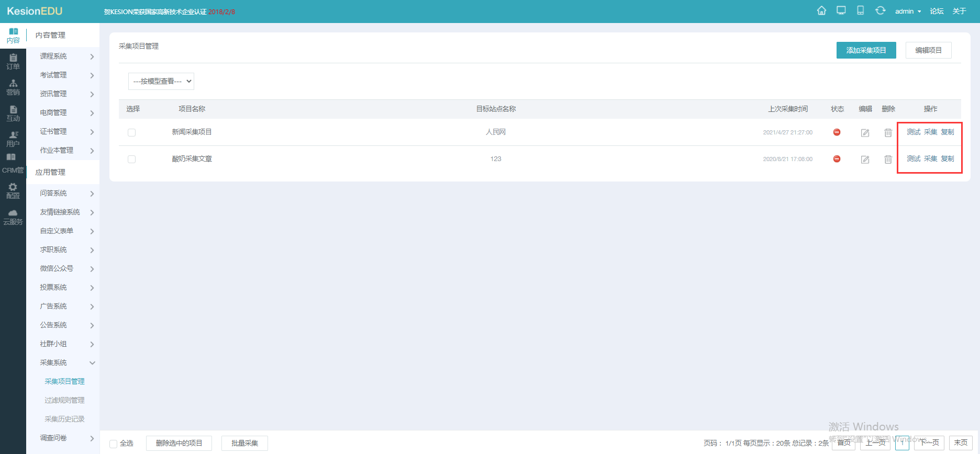Enable the 全选 select-all checkbox

pyautogui.click(x=113, y=444)
